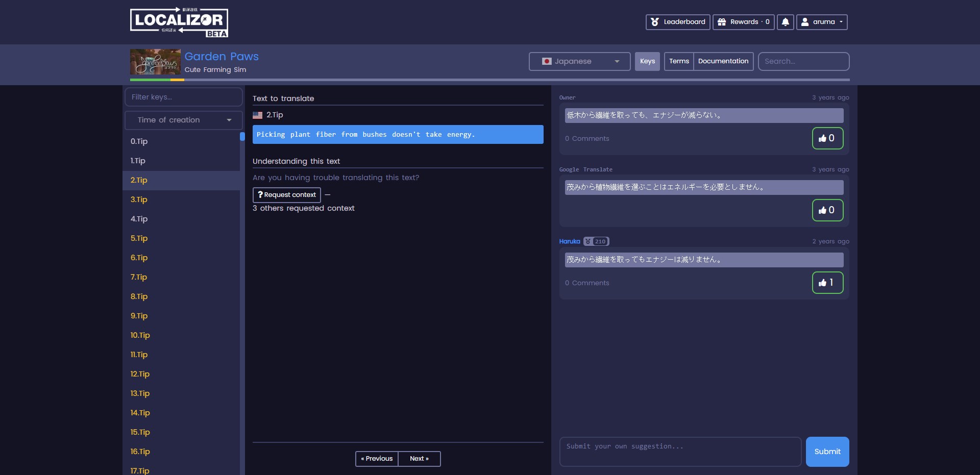Switch to the Terms tab
This screenshot has width=980, height=475.
coord(678,61)
